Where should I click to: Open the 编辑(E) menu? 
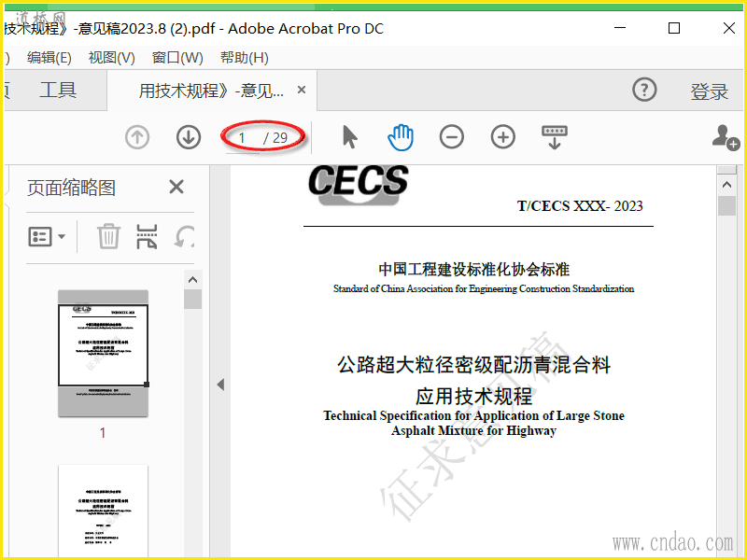pos(49,58)
